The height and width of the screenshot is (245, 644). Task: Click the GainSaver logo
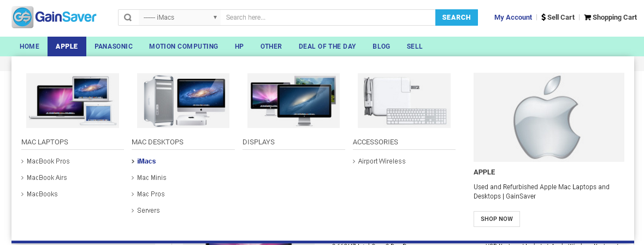pos(54,17)
